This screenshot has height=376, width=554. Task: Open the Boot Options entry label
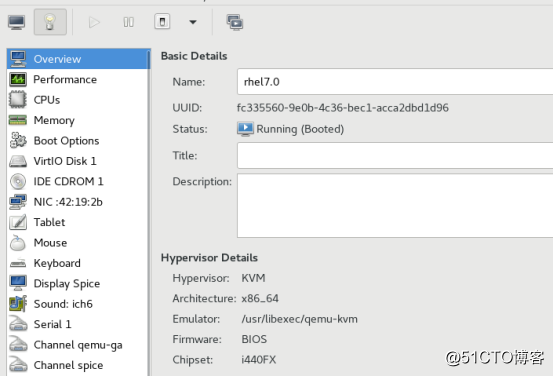66,141
